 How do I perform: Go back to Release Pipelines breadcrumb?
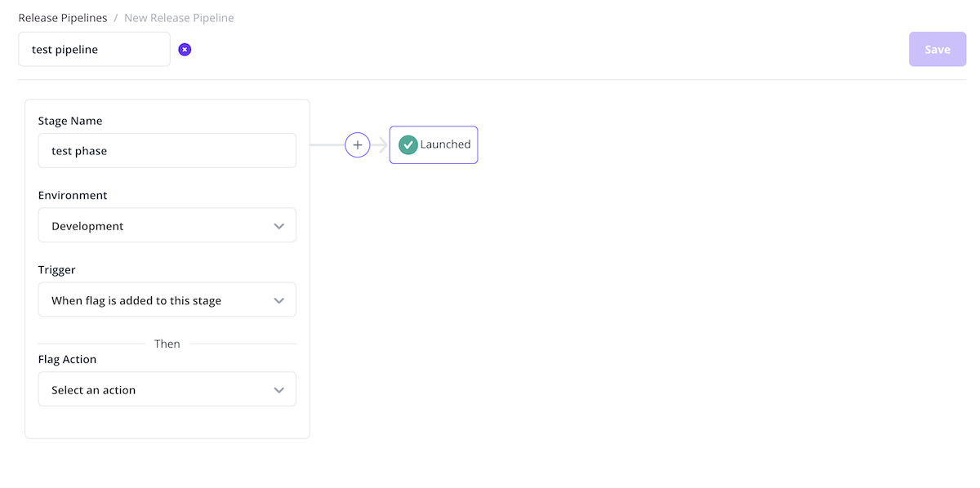coord(63,18)
